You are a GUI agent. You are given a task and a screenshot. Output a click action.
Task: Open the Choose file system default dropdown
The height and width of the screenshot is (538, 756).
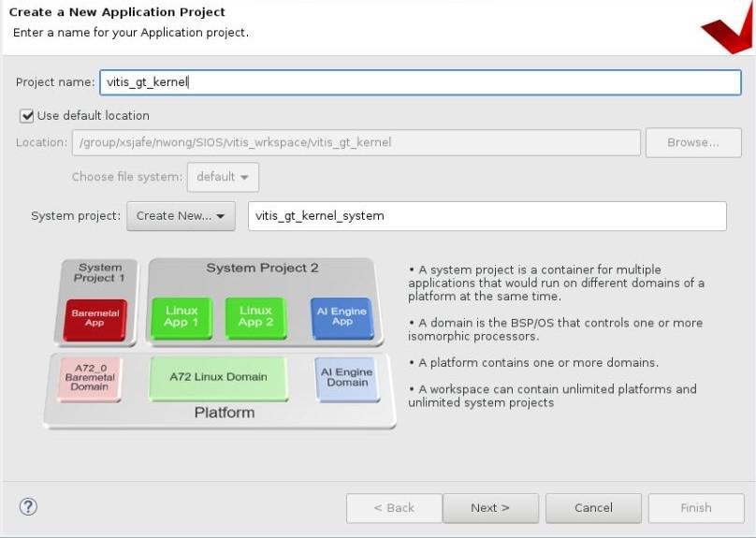[223, 177]
